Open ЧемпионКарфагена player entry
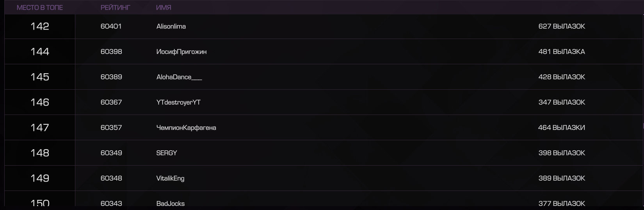This screenshot has width=644, height=210. [x=186, y=128]
